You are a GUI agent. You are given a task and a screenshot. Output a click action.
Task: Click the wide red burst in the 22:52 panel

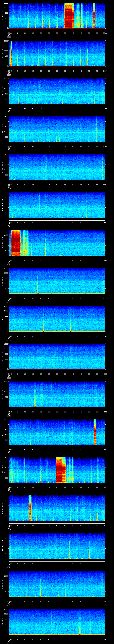69,16
